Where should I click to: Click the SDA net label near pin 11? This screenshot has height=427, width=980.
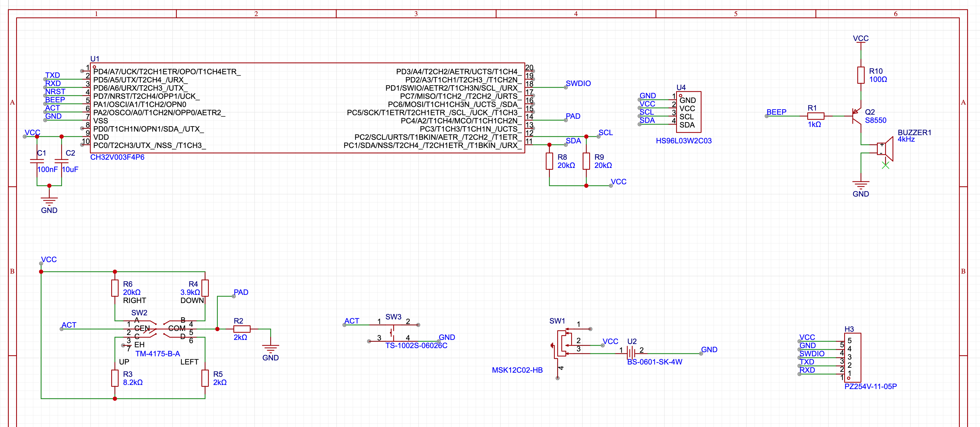click(x=573, y=141)
